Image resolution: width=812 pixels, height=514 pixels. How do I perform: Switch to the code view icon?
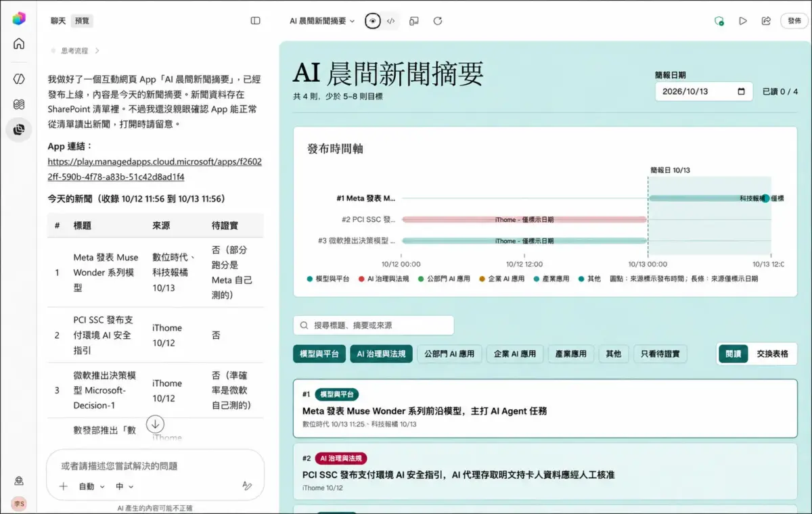click(x=391, y=21)
